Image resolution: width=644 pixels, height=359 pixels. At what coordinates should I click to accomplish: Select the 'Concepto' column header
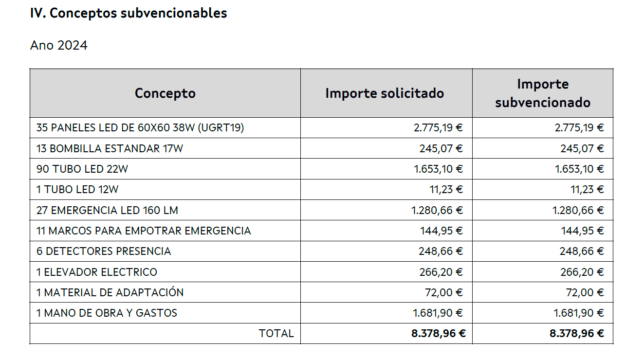[165, 93]
